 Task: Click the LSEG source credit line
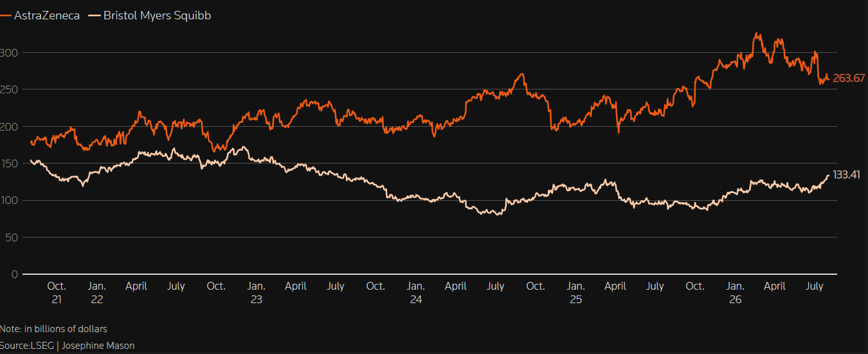67,346
